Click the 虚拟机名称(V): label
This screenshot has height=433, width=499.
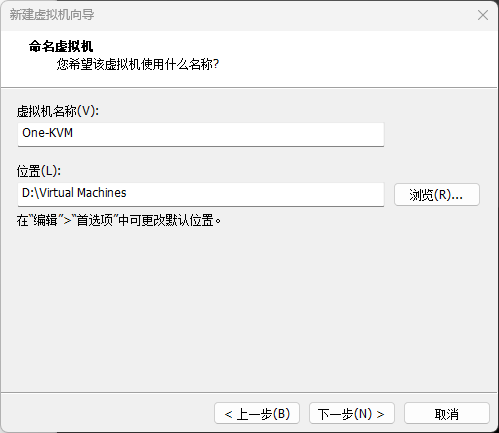58,111
